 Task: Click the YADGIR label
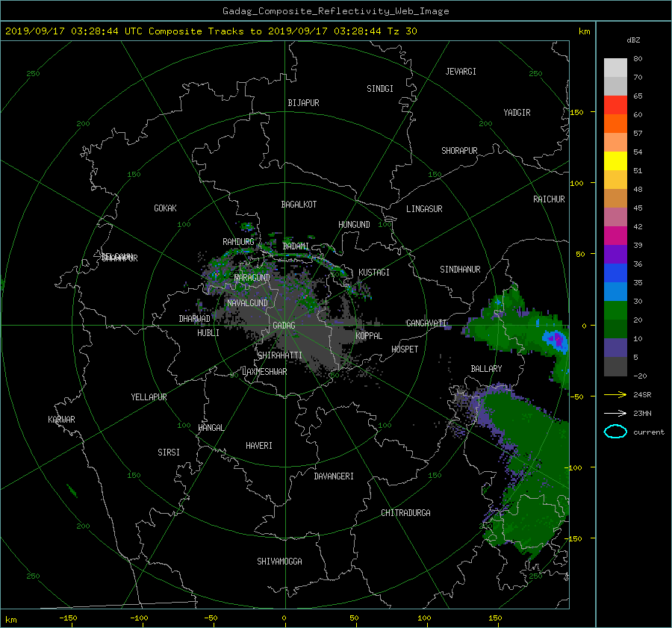(x=517, y=113)
